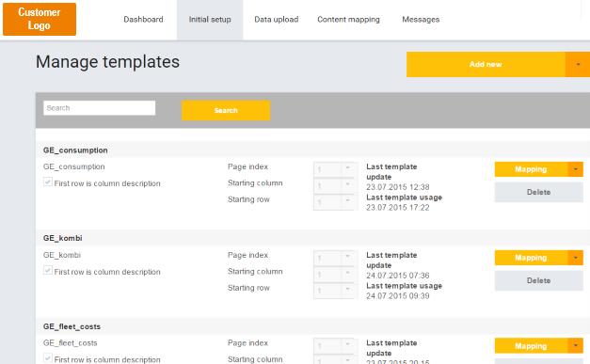Screen dimensions: 590x364
Task: Open GE_kombi Page index dropdown
Action: [x=333, y=258]
